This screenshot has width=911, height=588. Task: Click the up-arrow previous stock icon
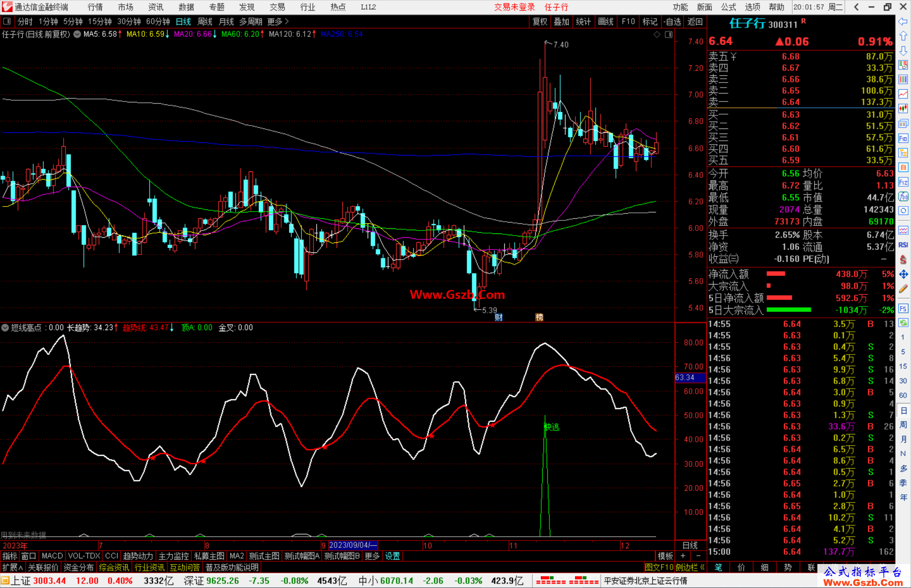click(903, 36)
